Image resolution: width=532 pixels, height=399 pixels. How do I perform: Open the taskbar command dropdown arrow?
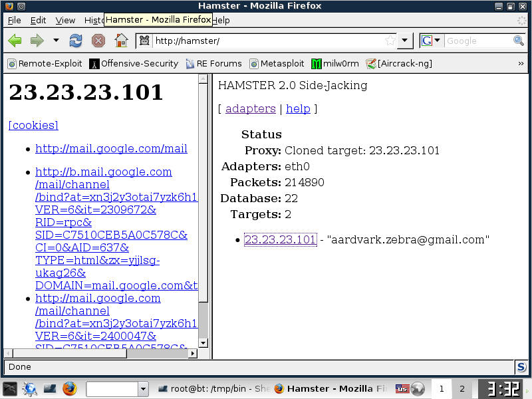click(143, 389)
